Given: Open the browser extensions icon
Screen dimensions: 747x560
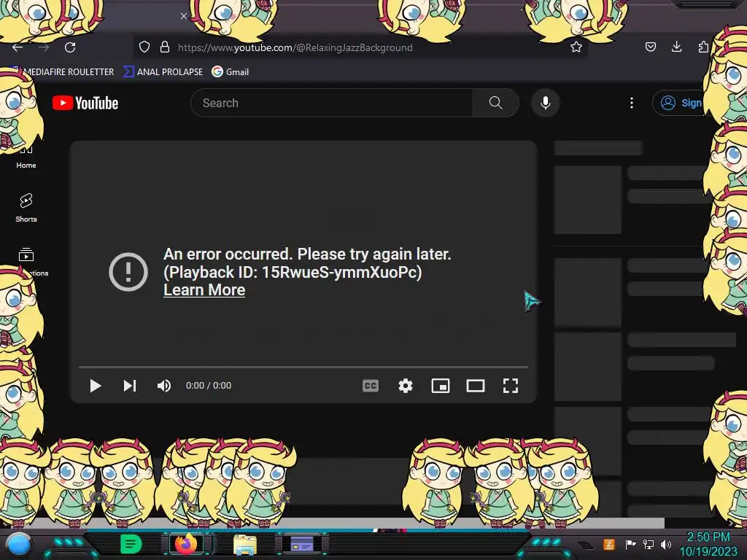Looking at the screenshot, I should 703,47.
